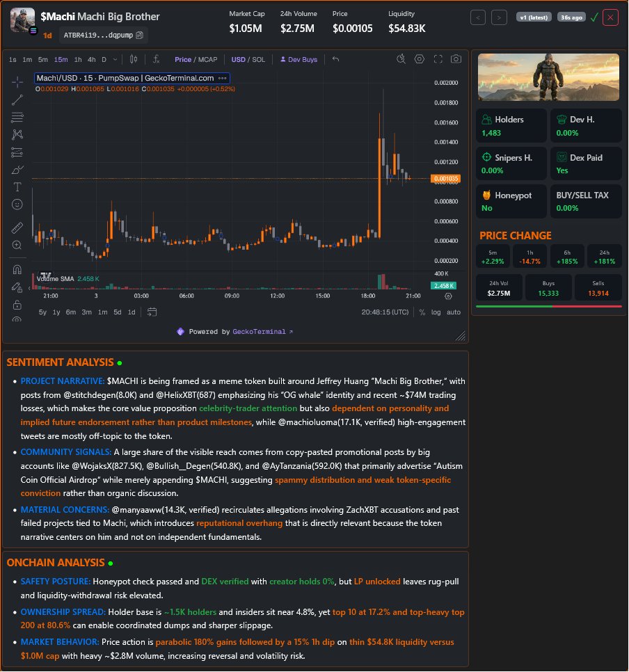629x672 pixels.
Task: Toggle magnet mode for drawings
Action: pos(17,270)
